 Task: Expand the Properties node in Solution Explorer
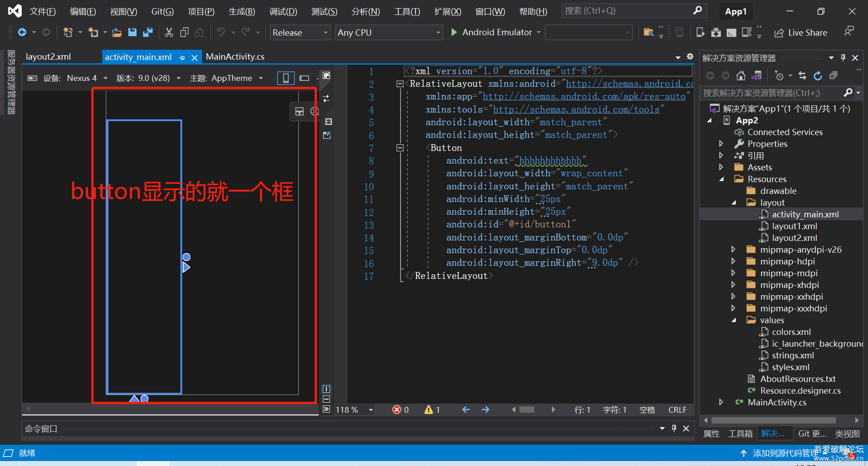point(721,144)
